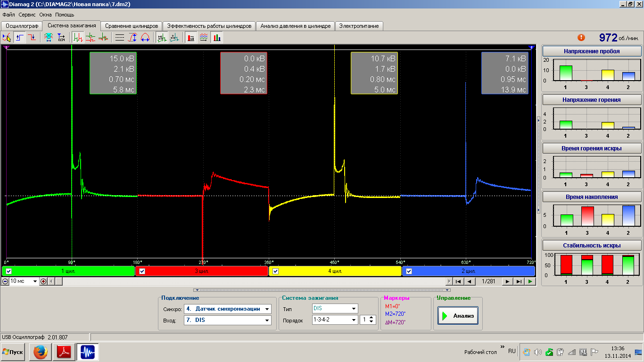Click the Стабильность искры header button
This screenshot has height=362, width=644.
coord(592,245)
